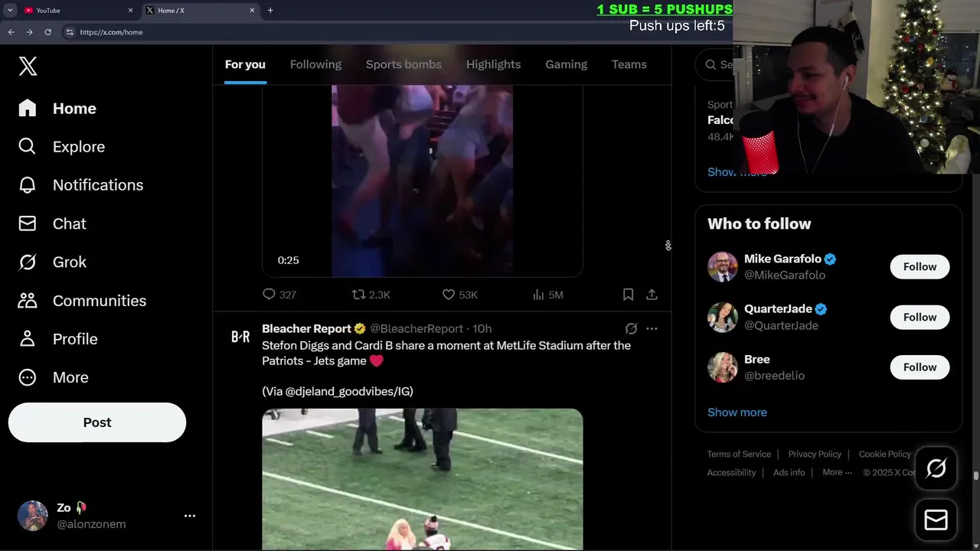This screenshot has height=551, width=980.
Task: Switch to the YouTube browser tab
Action: click(77, 10)
